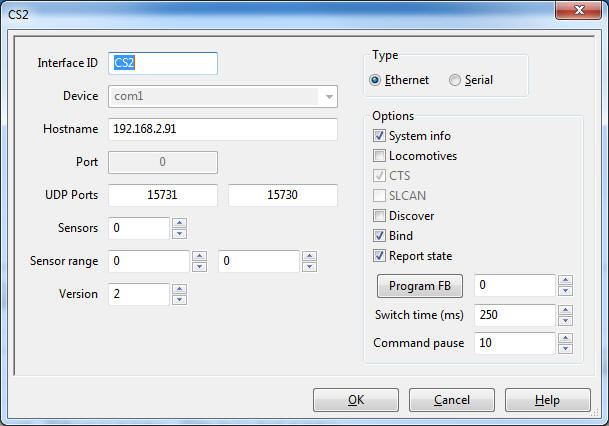This screenshot has width=609, height=426.
Task: Click the Type group heading
Action: (x=385, y=56)
